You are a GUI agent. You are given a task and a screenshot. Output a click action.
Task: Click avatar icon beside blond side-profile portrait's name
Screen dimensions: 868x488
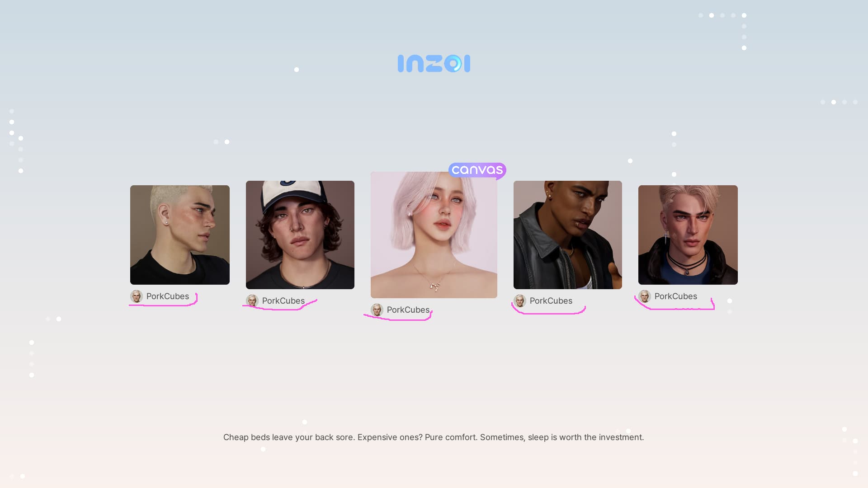(137, 296)
